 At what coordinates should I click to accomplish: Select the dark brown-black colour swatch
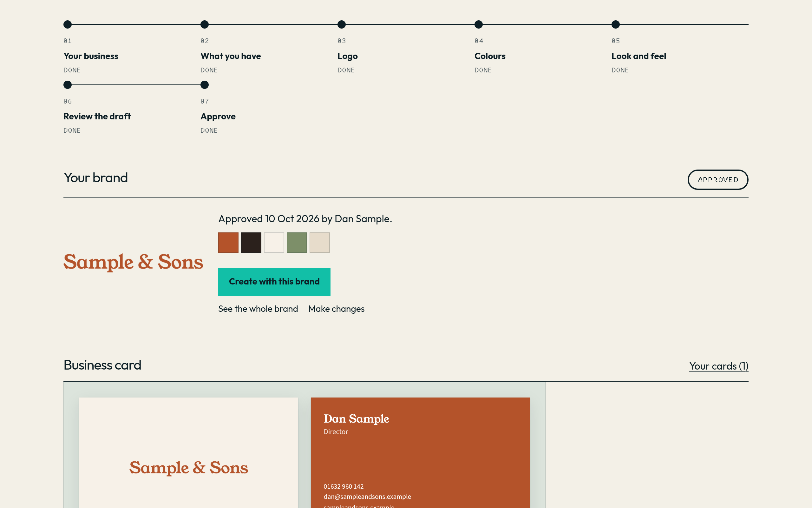coord(251,243)
